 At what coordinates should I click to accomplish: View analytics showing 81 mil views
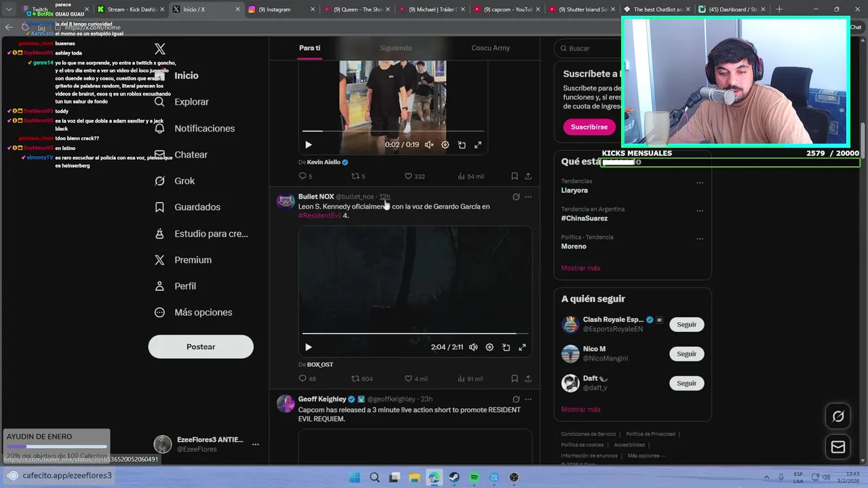pyautogui.click(x=470, y=379)
